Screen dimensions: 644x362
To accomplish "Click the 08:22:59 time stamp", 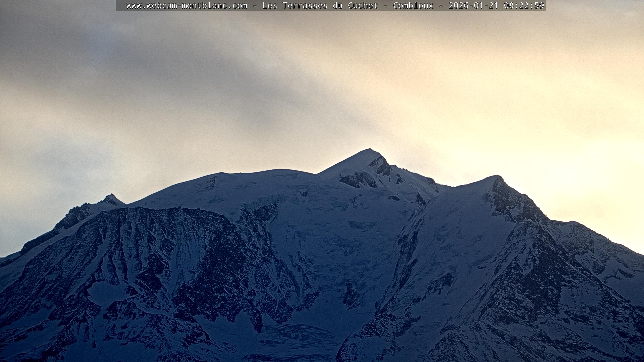I will 524,6.
